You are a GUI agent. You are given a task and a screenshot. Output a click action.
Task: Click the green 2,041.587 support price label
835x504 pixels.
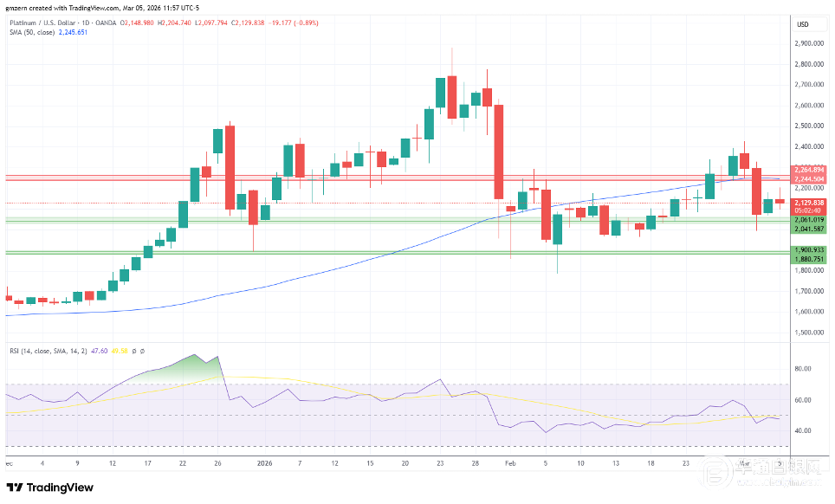[807, 229]
